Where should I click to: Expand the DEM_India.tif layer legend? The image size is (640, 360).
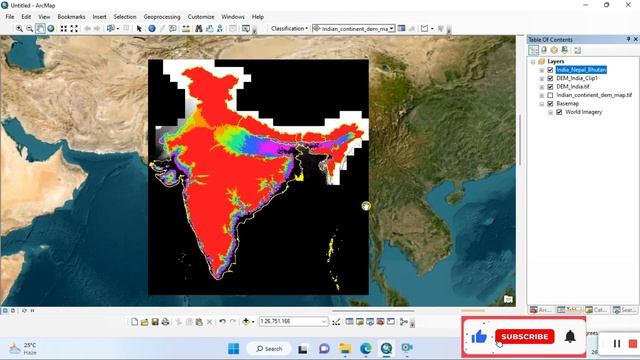click(542, 87)
